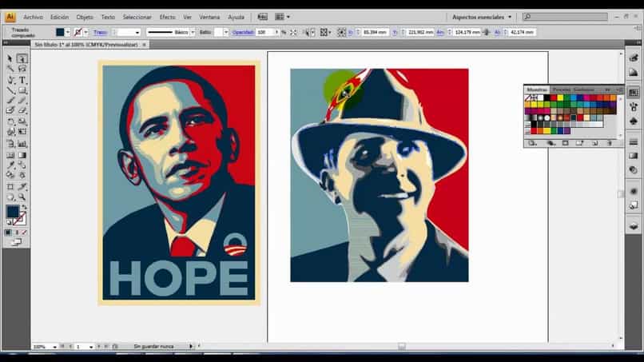
Task: Open the zoom level dropdown at 100%
Action: point(54,347)
